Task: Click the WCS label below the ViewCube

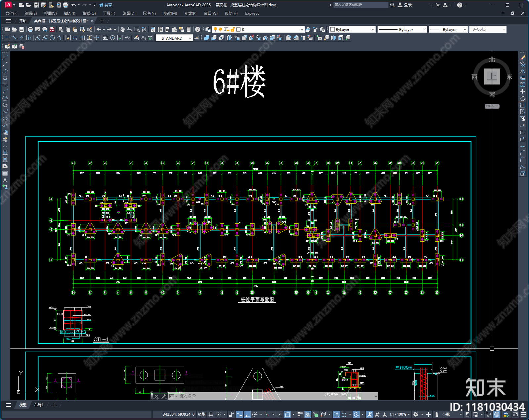Action: [492, 106]
